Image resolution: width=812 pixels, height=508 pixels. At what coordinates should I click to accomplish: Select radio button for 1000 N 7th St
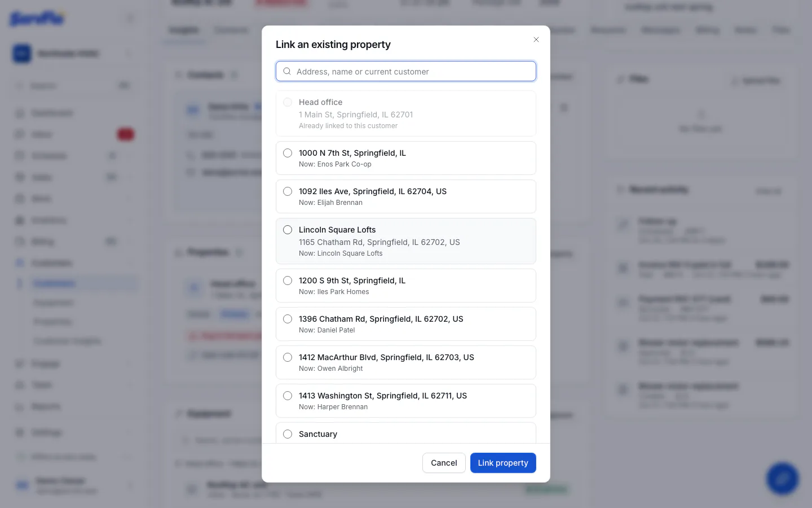click(x=288, y=153)
